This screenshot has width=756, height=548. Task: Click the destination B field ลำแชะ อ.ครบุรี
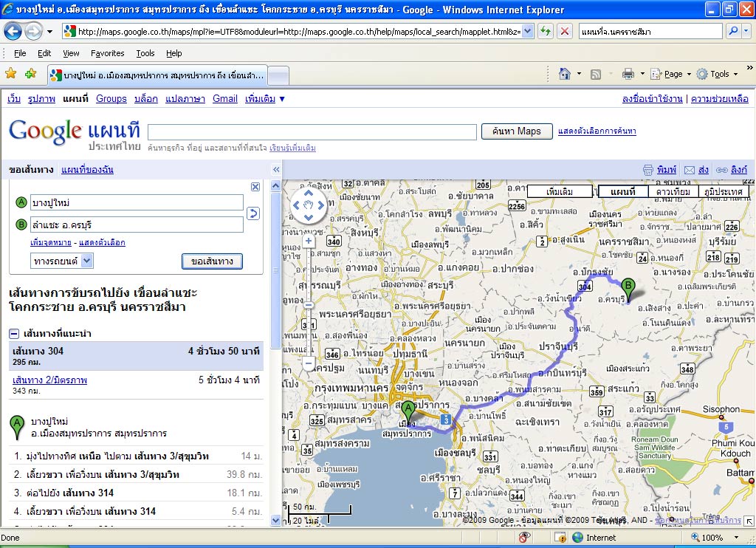click(x=137, y=225)
